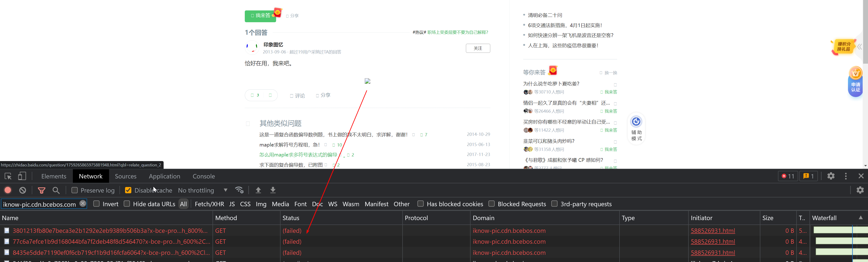Image resolution: width=868 pixels, height=262 pixels.
Task: Export HAR file via download arrow icon
Action: tap(273, 190)
